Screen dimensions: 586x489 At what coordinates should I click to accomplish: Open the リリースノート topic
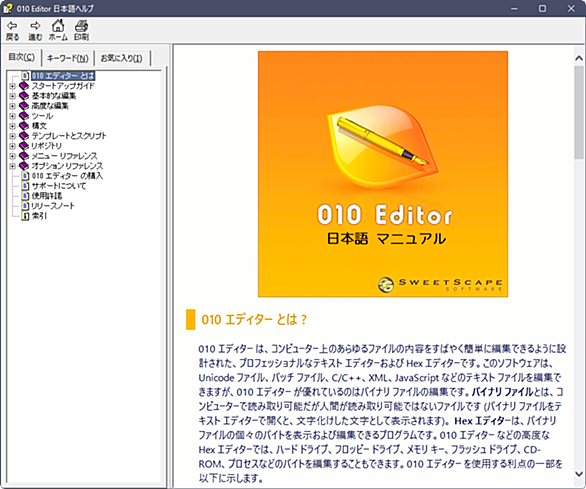coord(53,206)
